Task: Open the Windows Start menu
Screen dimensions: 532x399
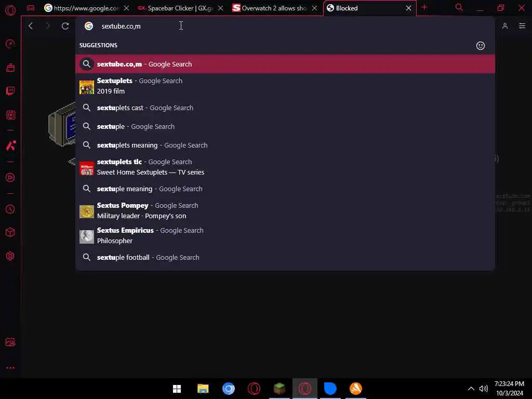Action: pyautogui.click(x=177, y=389)
